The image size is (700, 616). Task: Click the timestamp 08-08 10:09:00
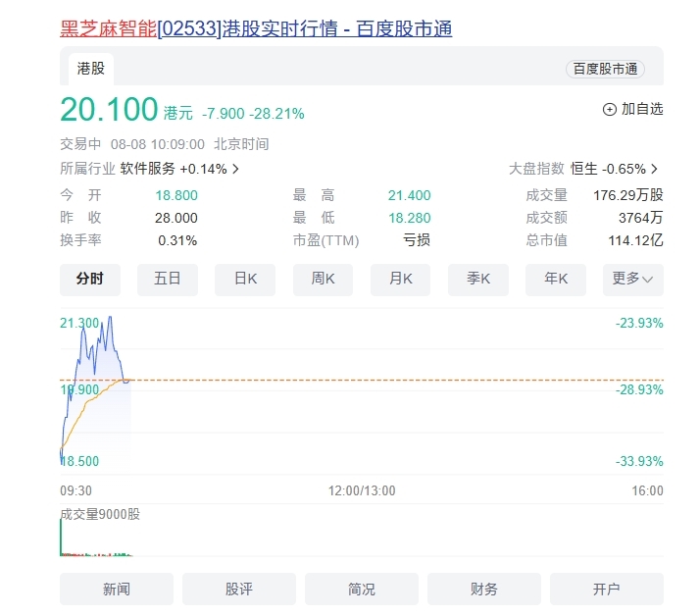[158, 144]
